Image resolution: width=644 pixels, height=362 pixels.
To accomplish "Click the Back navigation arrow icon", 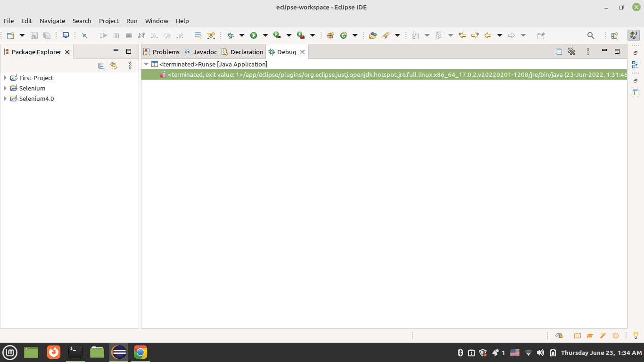I will tap(488, 35).
